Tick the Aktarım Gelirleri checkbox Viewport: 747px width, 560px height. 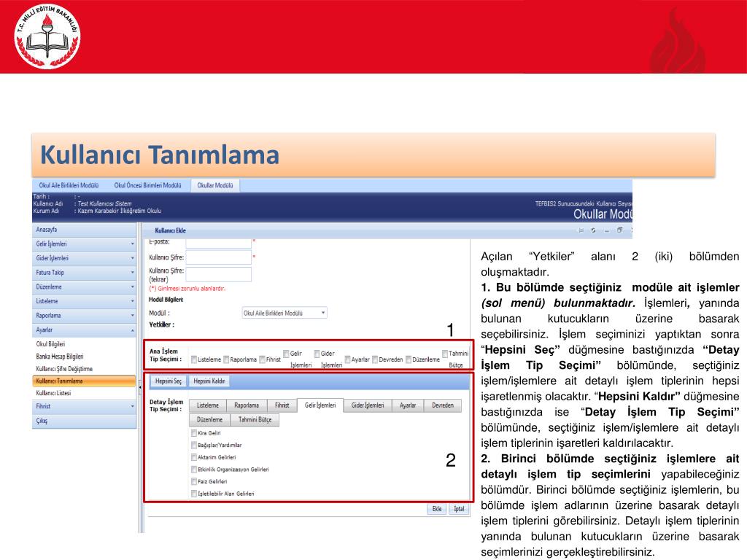[194, 457]
